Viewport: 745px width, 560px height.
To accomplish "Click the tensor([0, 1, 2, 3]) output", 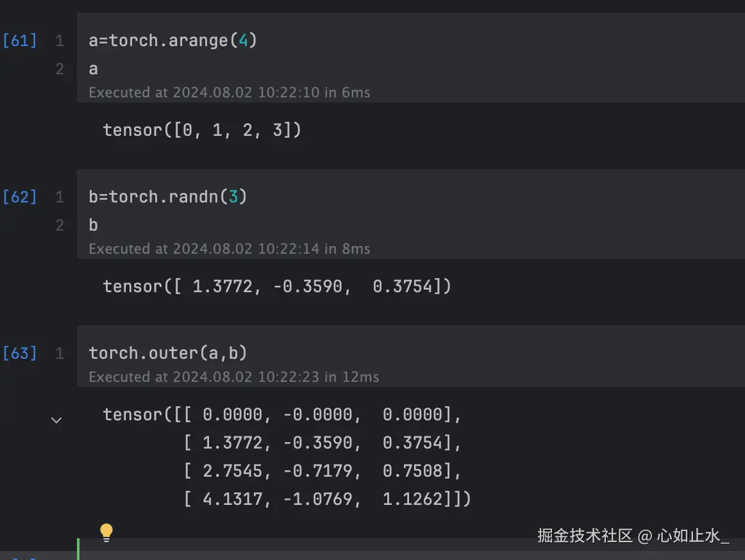I will pyautogui.click(x=202, y=130).
